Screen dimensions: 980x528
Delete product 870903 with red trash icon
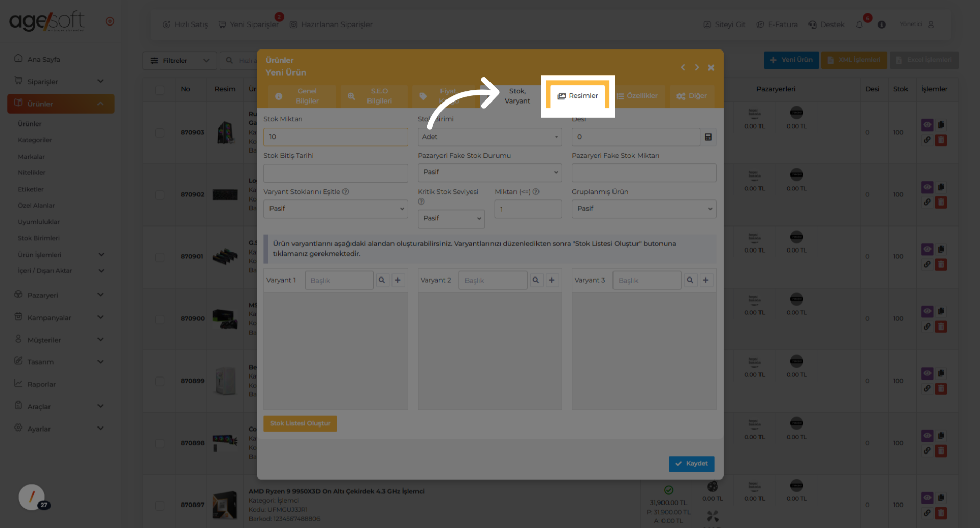pyautogui.click(x=941, y=140)
